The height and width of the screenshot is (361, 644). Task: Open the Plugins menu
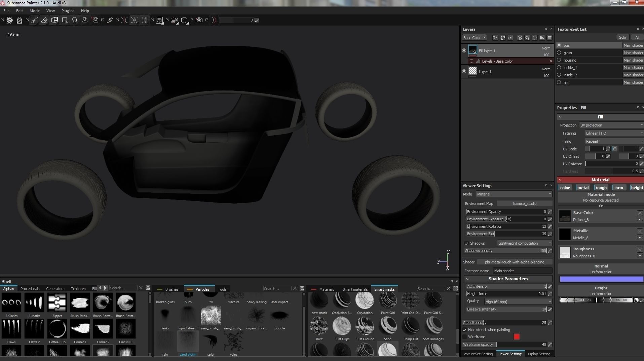(x=68, y=11)
